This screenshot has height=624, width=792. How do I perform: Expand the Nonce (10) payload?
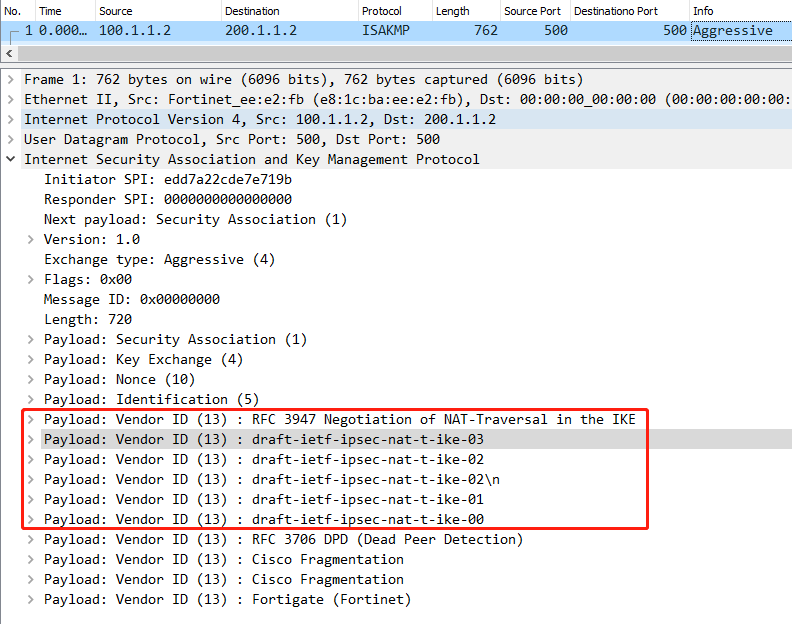[30, 379]
